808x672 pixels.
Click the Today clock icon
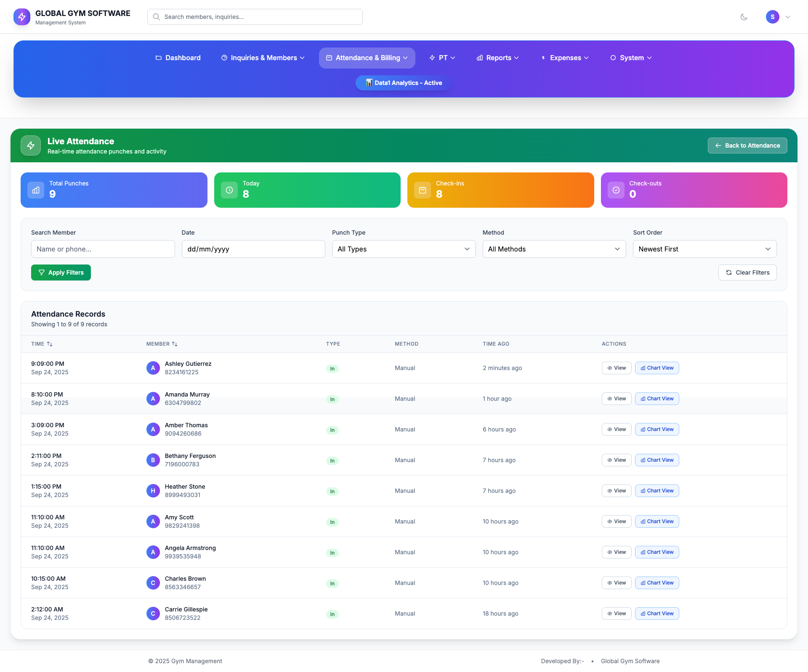229,190
